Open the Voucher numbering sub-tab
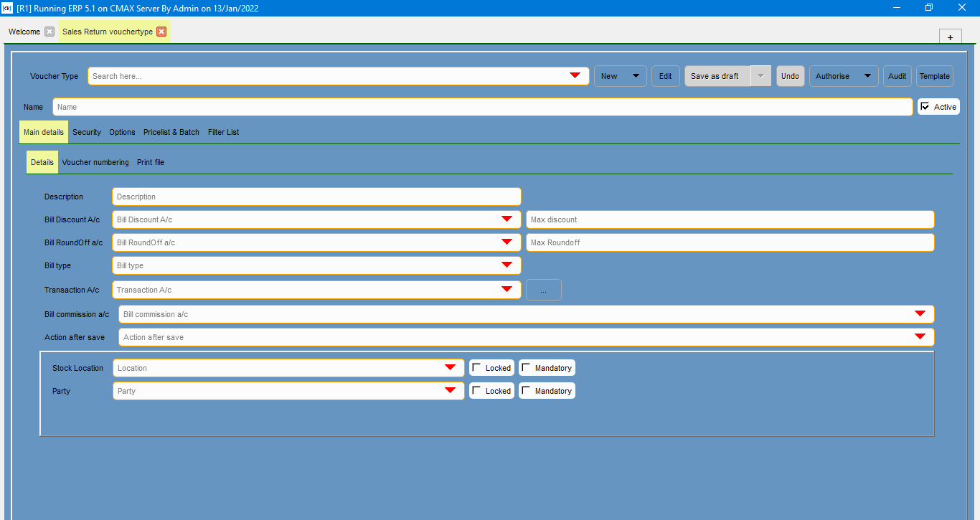The width and height of the screenshot is (980, 520). [x=95, y=162]
